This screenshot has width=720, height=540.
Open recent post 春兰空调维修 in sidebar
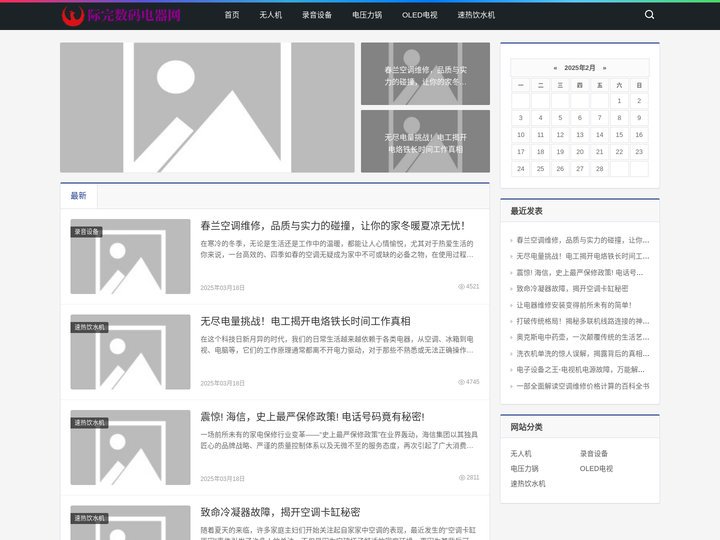point(583,240)
